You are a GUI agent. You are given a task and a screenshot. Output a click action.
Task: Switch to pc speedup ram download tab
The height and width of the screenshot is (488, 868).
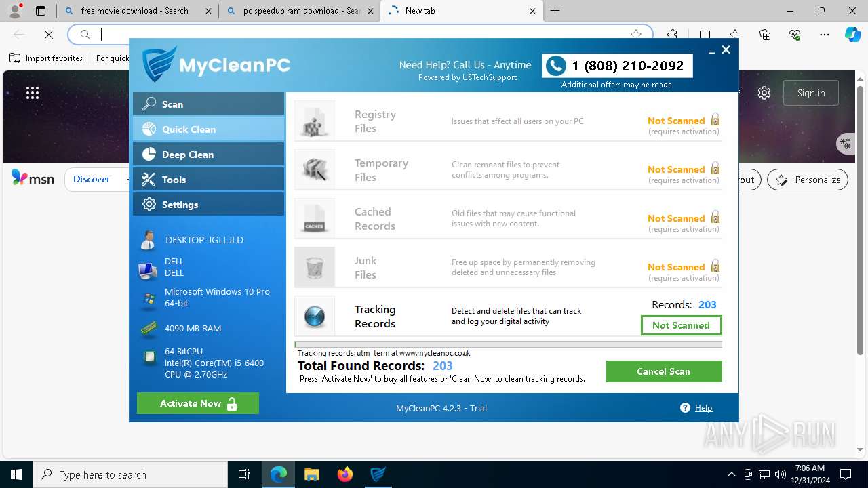pyautogui.click(x=301, y=11)
